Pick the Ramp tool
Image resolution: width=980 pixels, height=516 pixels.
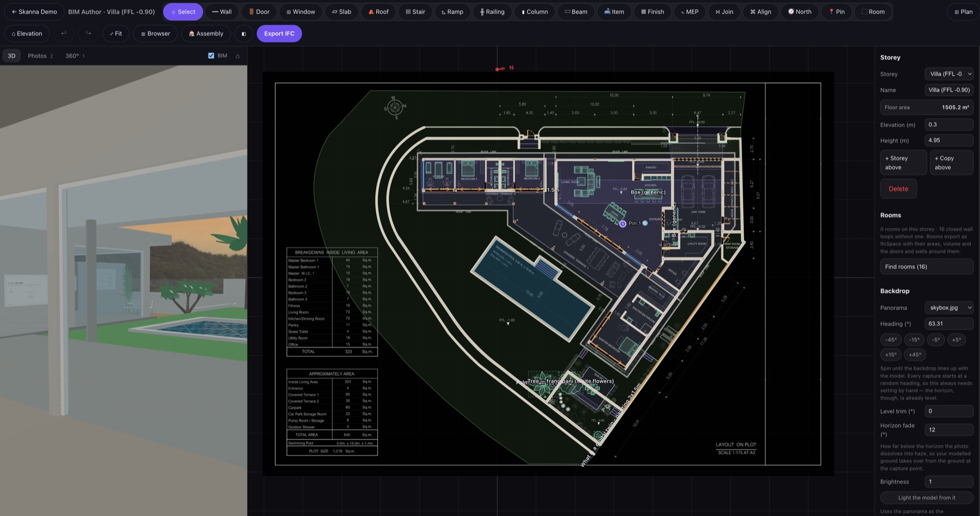click(x=452, y=11)
